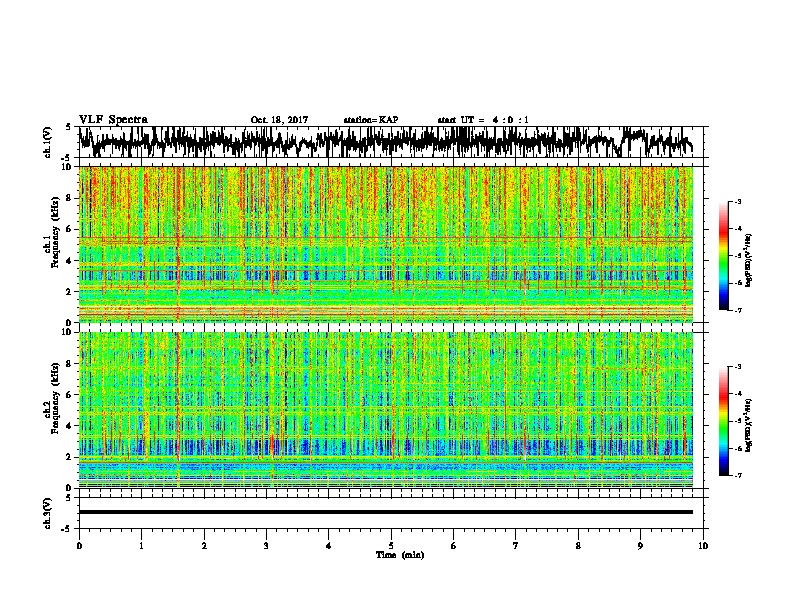Click the ch.1 spectrogram color scale bar
792x612 pixels.
(x=723, y=256)
